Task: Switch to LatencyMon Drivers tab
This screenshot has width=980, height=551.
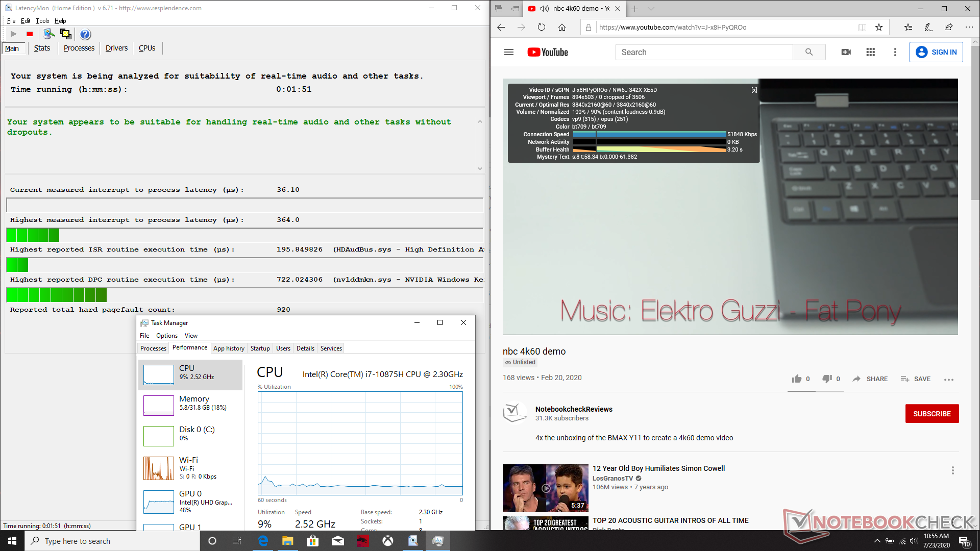Action: (116, 48)
